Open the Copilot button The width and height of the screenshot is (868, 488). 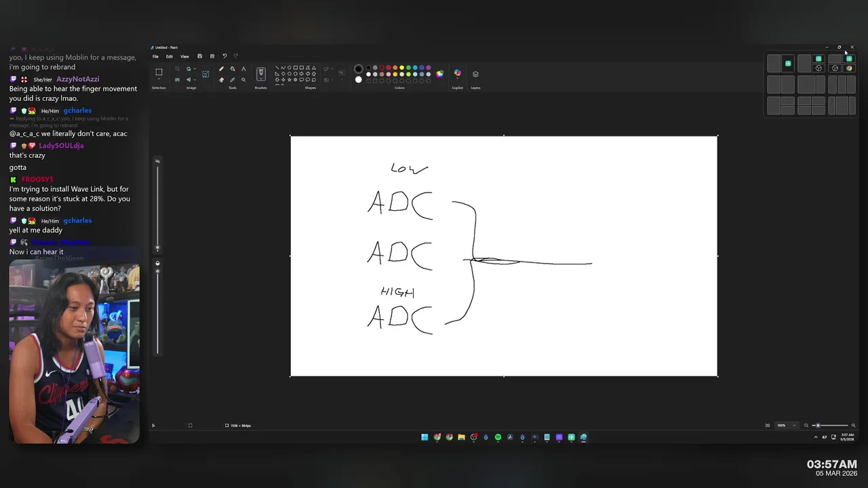pos(457,73)
